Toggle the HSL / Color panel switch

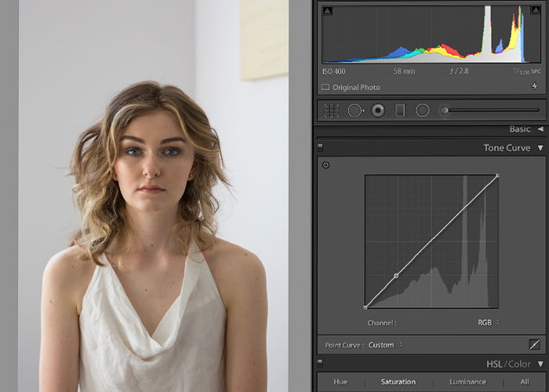(320, 365)
